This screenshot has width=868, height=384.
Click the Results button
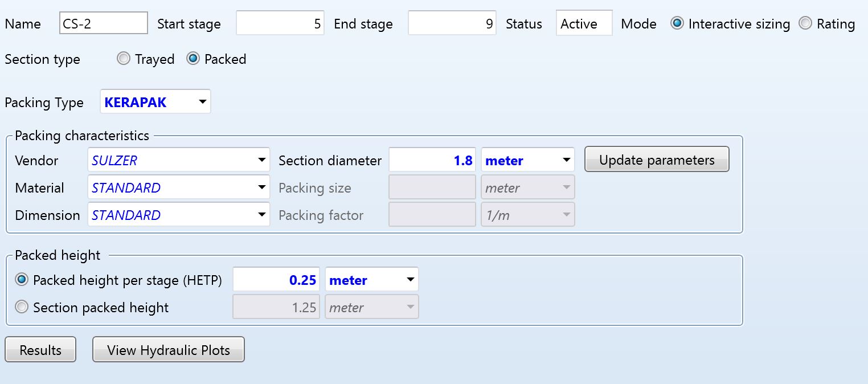tap(40, 350)
